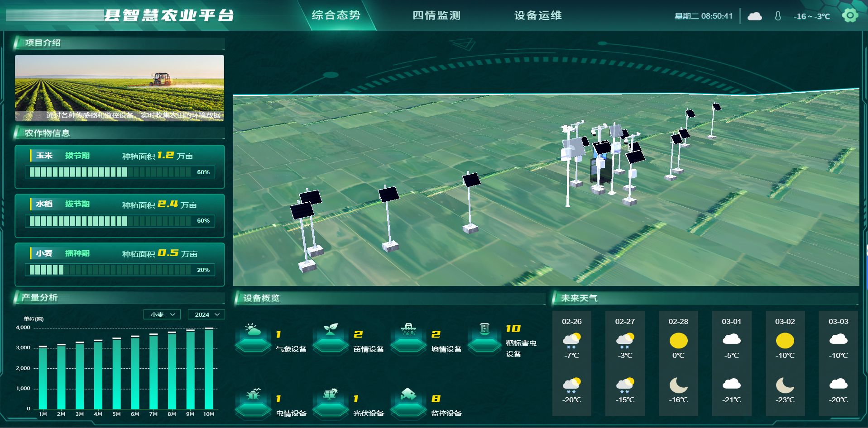Click the farm tractor project image
Image resolution: width=868 pixels, height=428 pixels.
[120, 88]
